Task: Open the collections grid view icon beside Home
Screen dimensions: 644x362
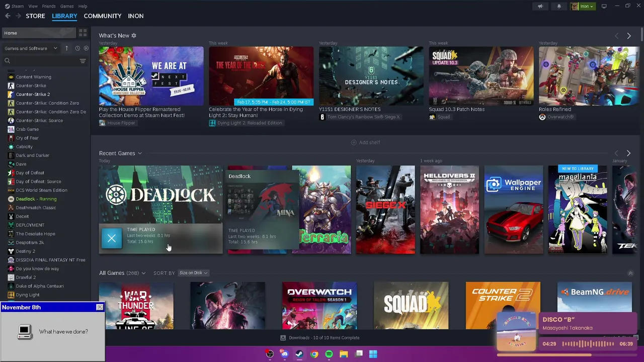Action: [83, 33]
